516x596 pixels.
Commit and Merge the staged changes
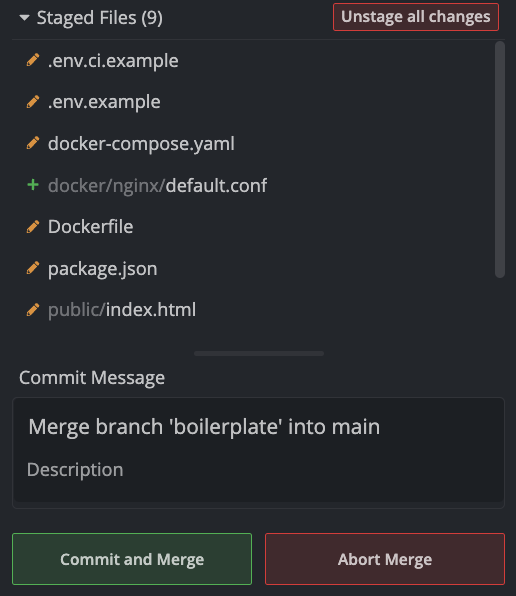[132, 559]
